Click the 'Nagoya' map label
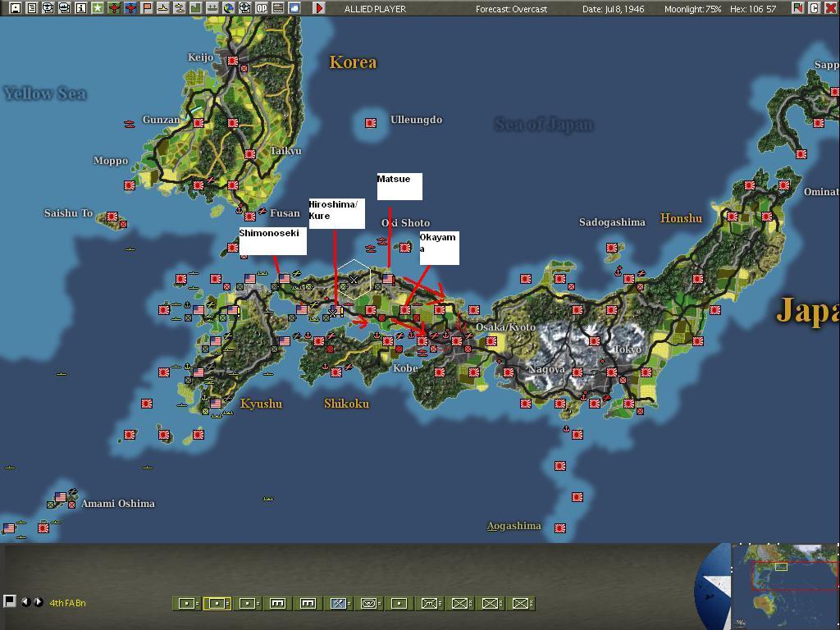The image size is (840, 630). [x=546, y=369]
